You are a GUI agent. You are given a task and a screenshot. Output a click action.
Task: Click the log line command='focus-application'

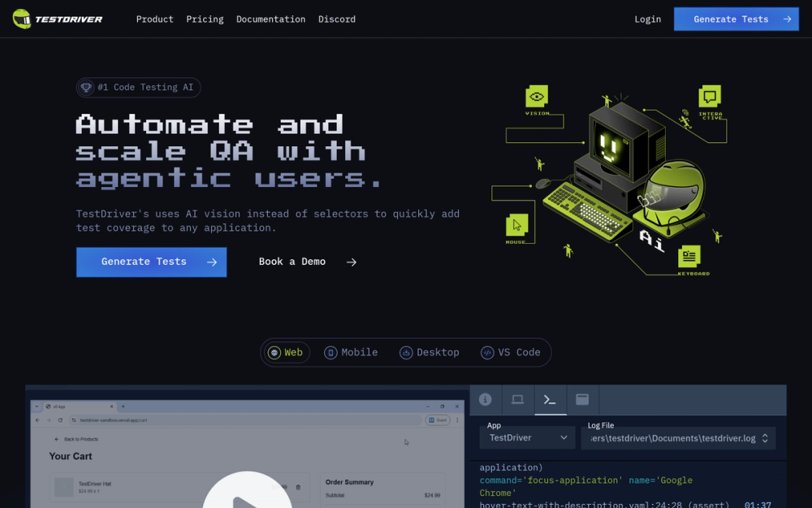(585, 486)
